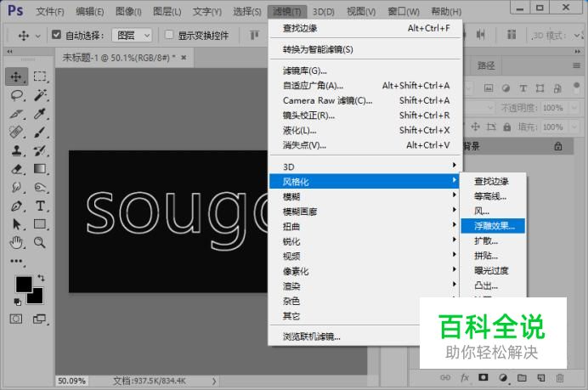Create a new layer
The height and width of the screenshot is (390, 588).
coord(541,377)
